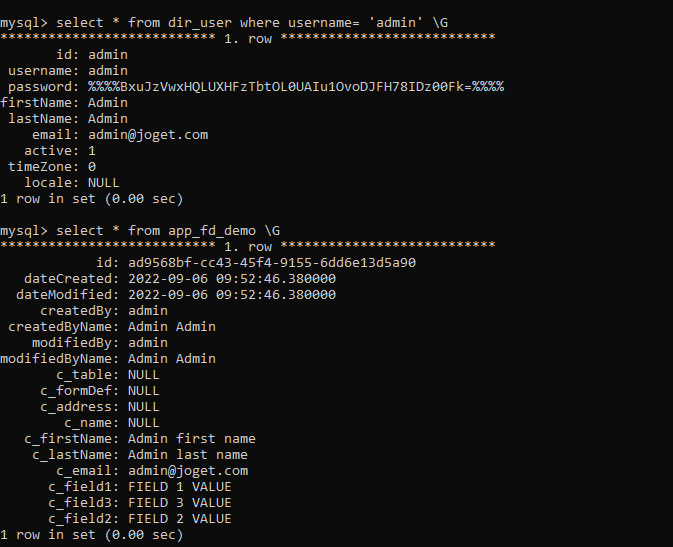Click the locale NULL value

pyautogui.click(x=103, y=183)
